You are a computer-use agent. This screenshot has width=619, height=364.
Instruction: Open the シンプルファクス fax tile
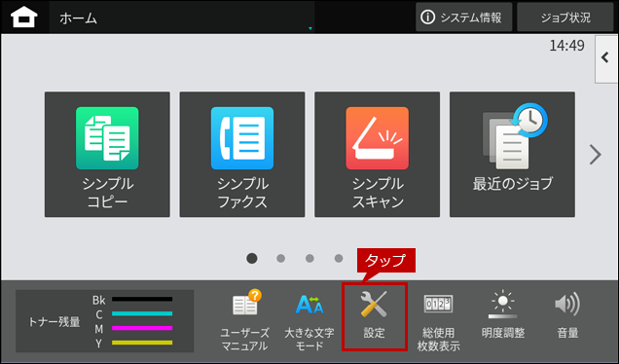click(242, 155)
